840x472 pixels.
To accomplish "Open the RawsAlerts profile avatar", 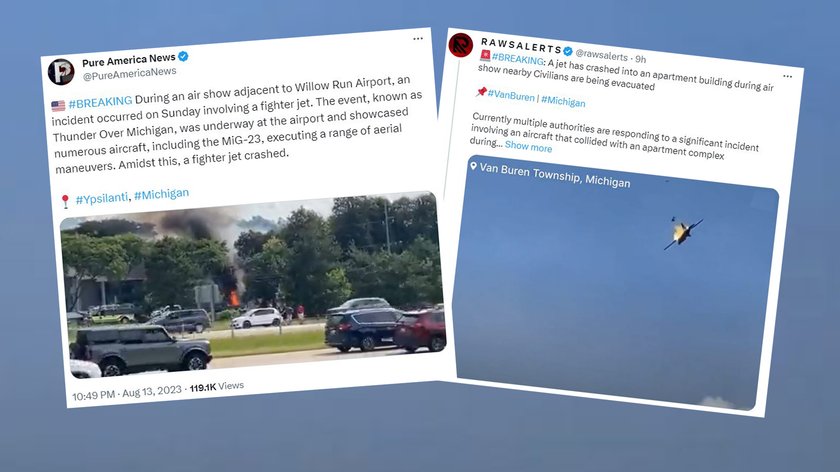I will point(461,45).
